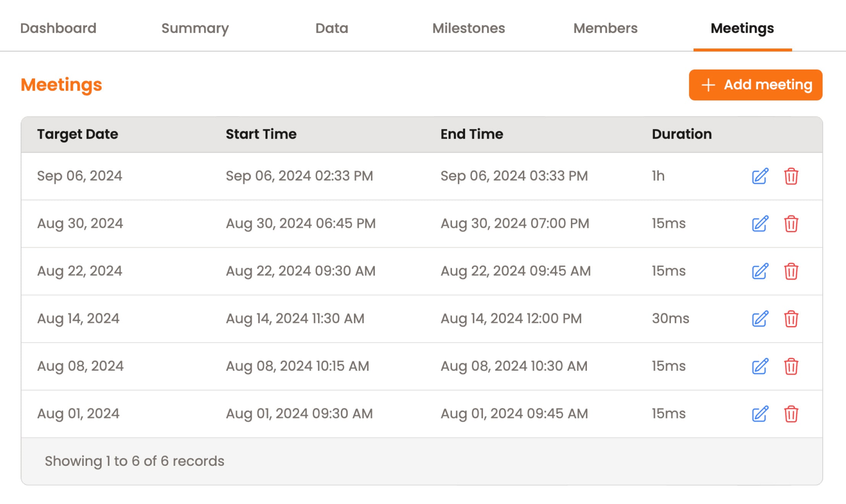Click the delete icon for Aug 22 meeting
The image size is (846, 504).
click(x=791, y=271)
